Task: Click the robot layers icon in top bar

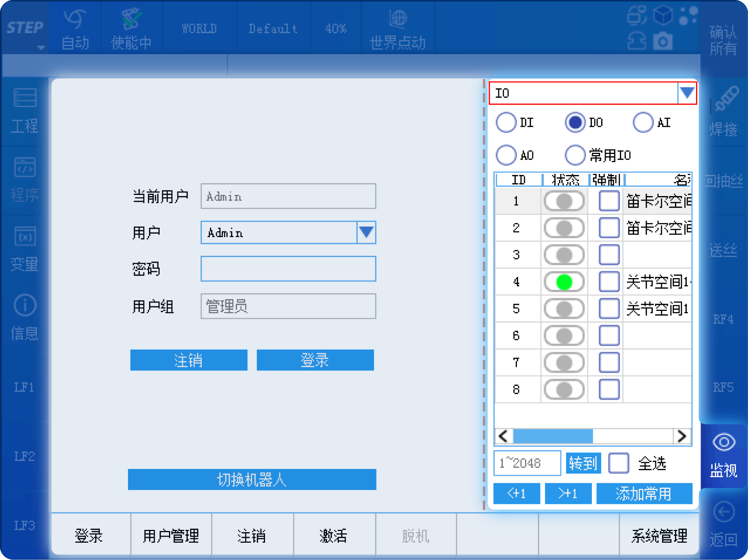Action: coord(637,16)
